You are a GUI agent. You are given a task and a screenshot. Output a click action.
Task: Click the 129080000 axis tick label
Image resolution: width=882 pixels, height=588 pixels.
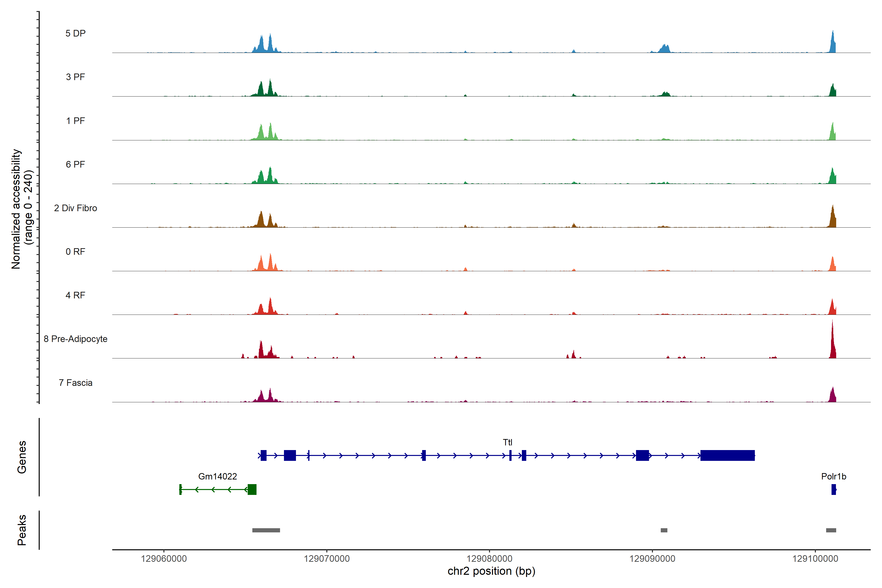(x=489, y=559)
